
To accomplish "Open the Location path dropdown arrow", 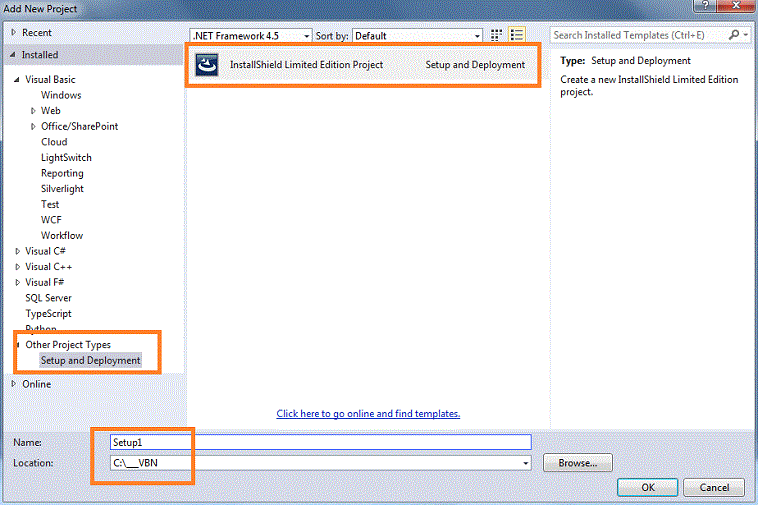I will (525, 463).
